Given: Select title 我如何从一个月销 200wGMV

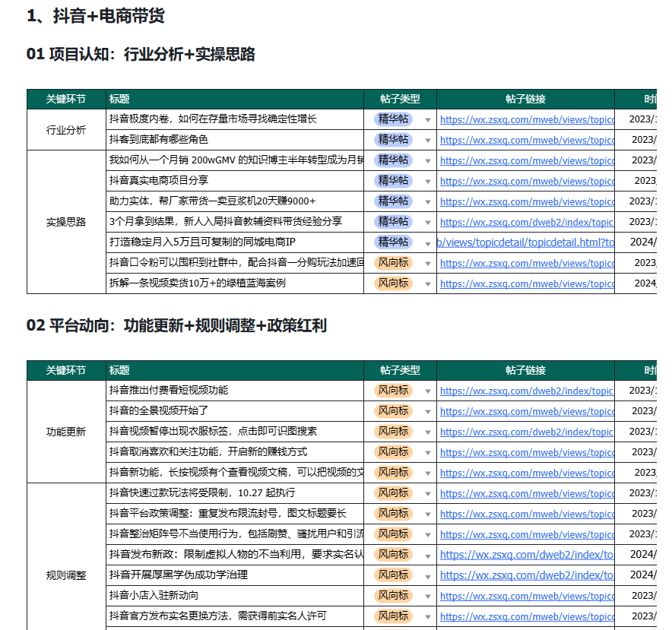Looking at the screenshot, I should (x=236, y=160).
